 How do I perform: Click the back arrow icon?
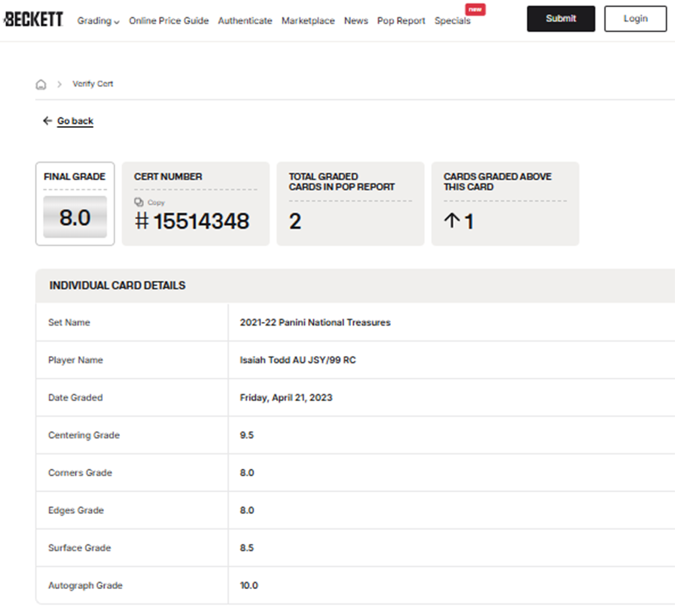(x=47, y=121)
